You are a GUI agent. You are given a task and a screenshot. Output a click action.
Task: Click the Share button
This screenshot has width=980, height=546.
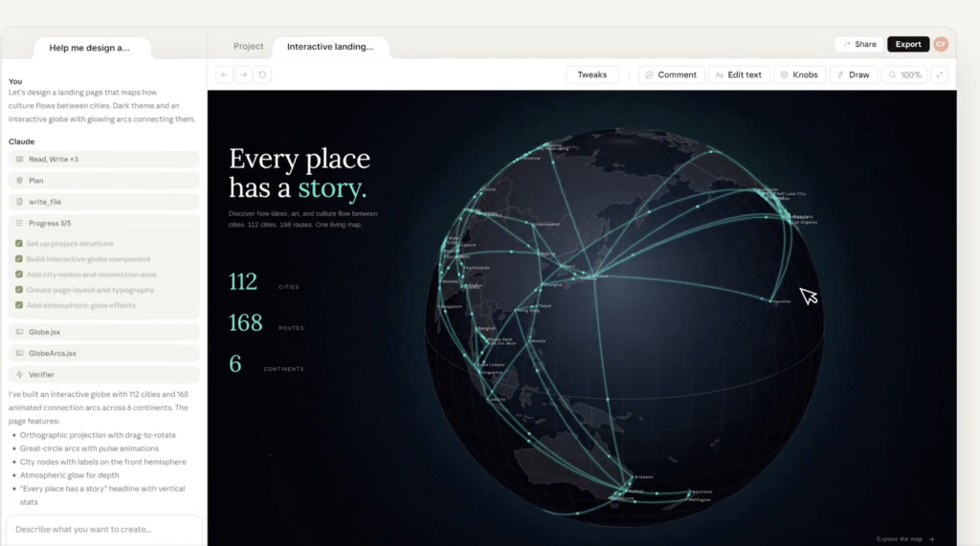(x=858, y=44)
